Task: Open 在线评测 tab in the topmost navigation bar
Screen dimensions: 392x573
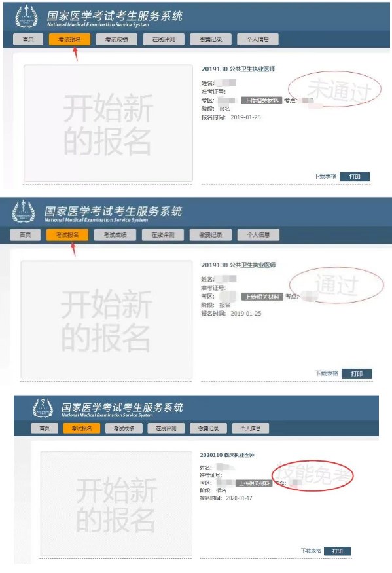Action: 164,39
